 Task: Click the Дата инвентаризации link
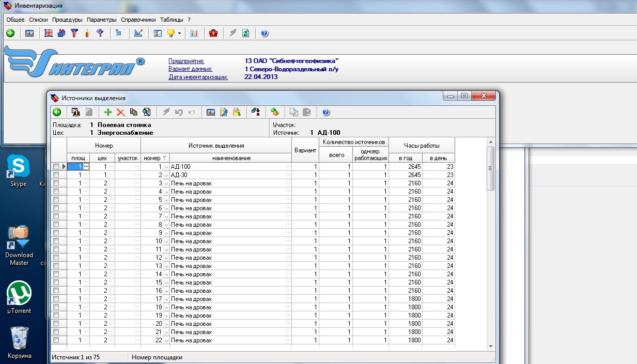(198, 77)
